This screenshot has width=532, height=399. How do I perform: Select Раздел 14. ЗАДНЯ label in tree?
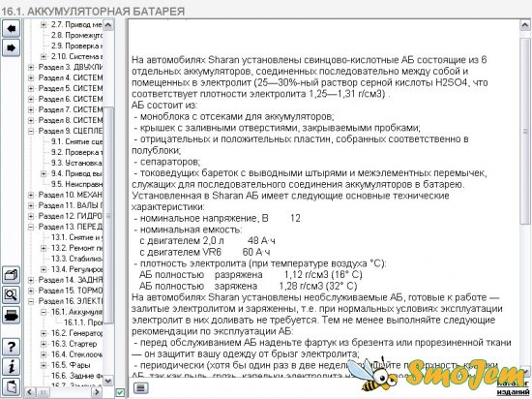71,280
